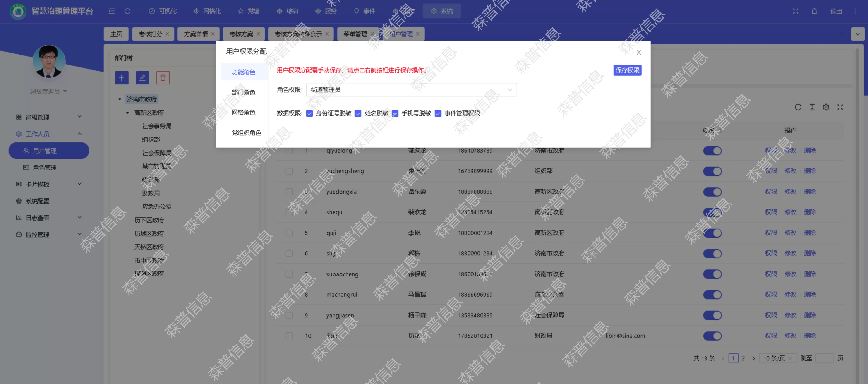Toggle enable switch for user yuedongxia
This screenshot has height=384, width=868.
712,192
